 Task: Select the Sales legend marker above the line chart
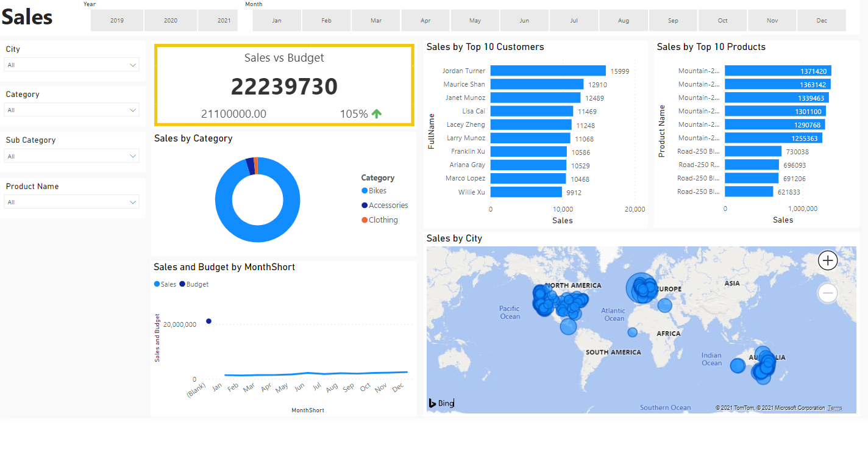tap(157, 284)
